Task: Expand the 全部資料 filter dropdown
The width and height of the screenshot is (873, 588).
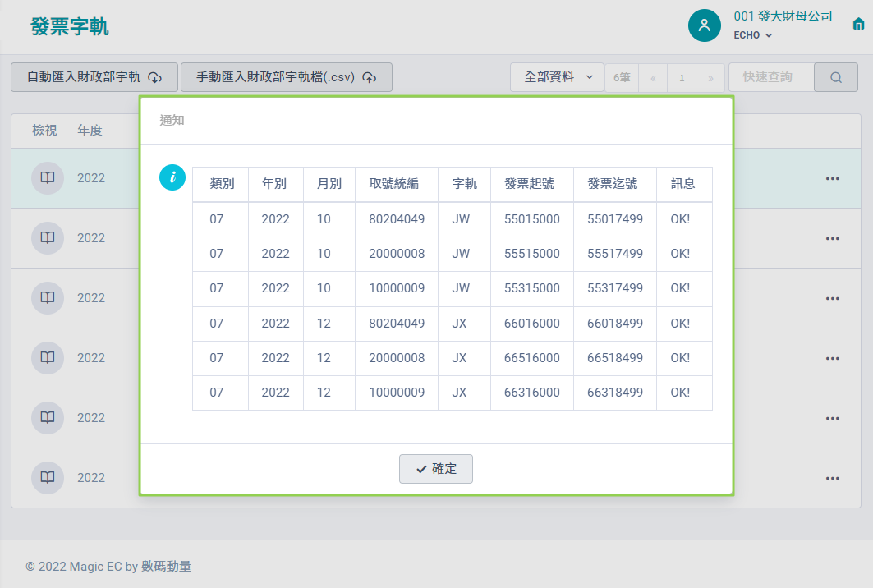Action: tap(557, 77)
